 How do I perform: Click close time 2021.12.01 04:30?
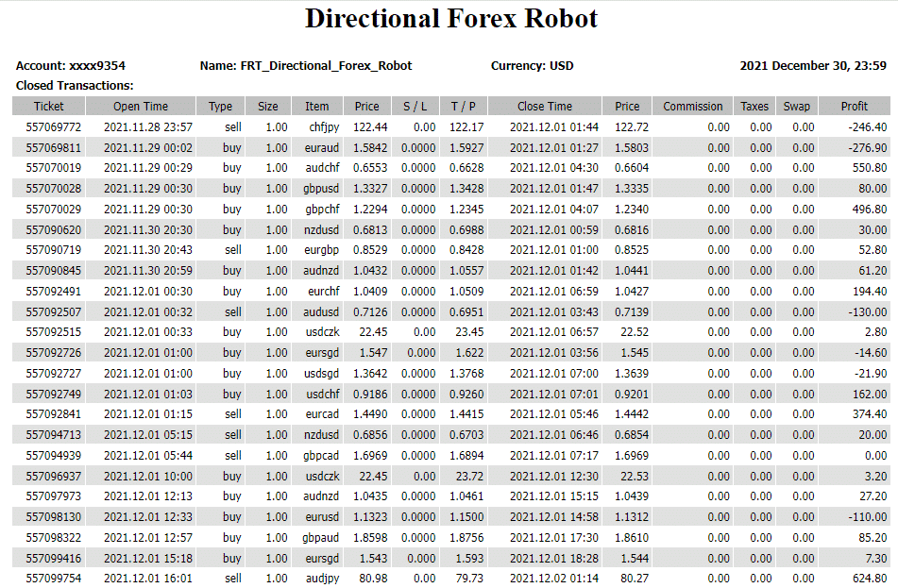553,168
